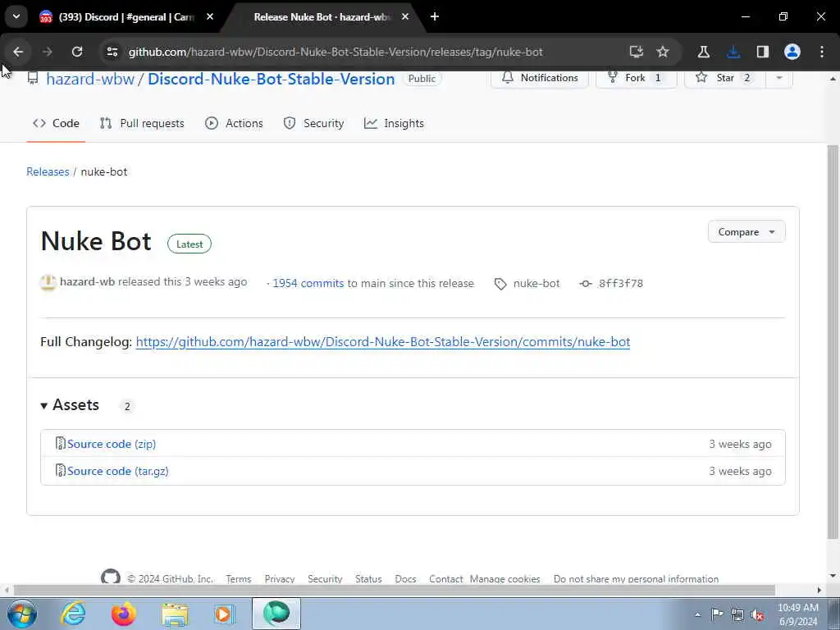
Task: Go to Releases breadcrumb link
Action: [48, 172]
